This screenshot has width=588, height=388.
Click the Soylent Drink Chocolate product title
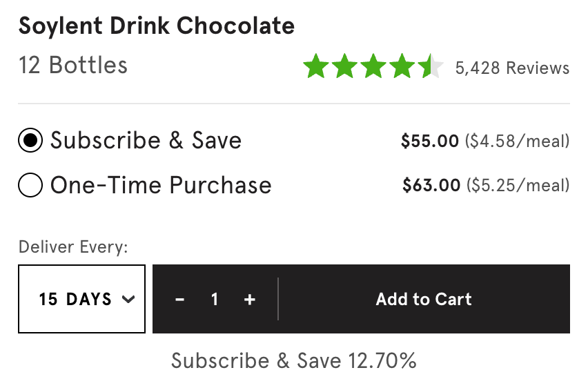tap(157, 26)
